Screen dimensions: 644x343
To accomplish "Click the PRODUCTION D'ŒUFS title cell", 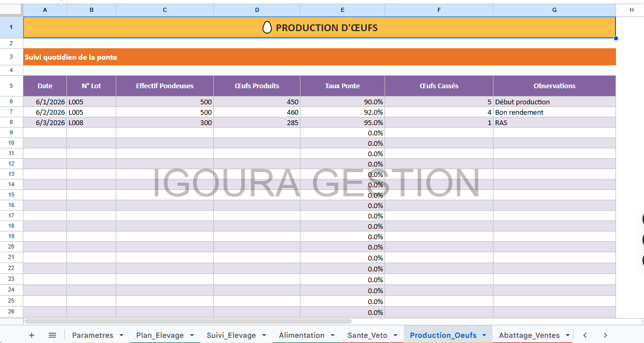I will (x=320, y=28).
